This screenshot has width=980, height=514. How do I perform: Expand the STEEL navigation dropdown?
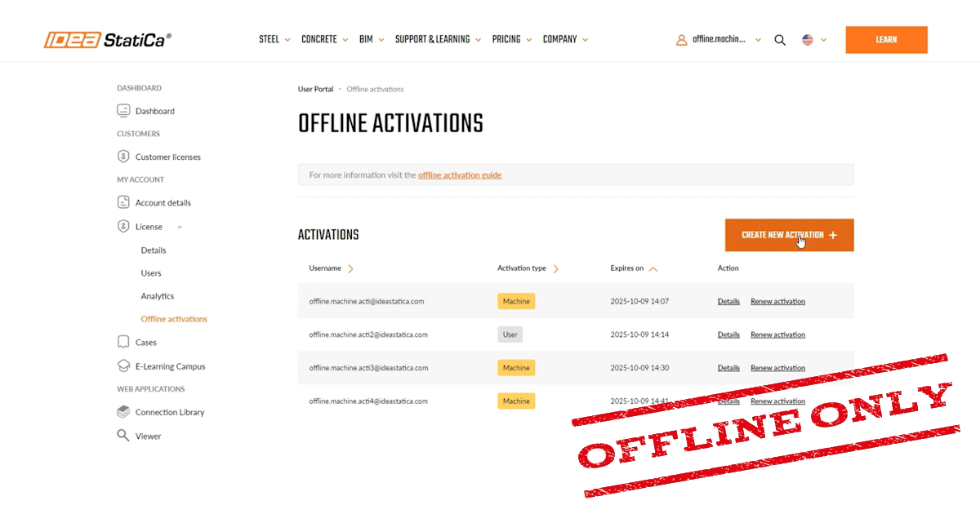click(274, 38)
